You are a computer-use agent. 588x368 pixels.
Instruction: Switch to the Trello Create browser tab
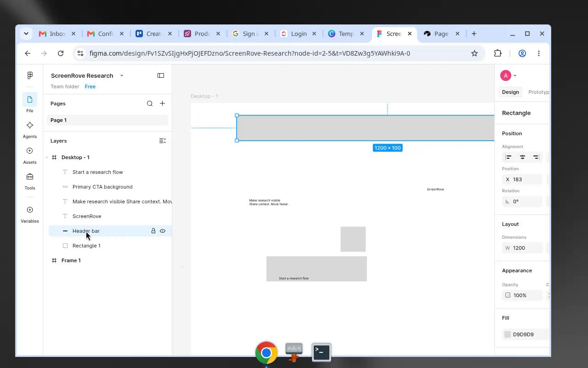tap(153, 34)
